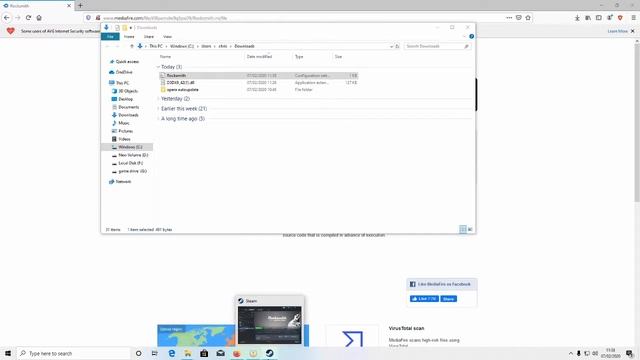Screen dimensions: 640x360
Task: Sort by Date modified column header
Action: point(259,57)
